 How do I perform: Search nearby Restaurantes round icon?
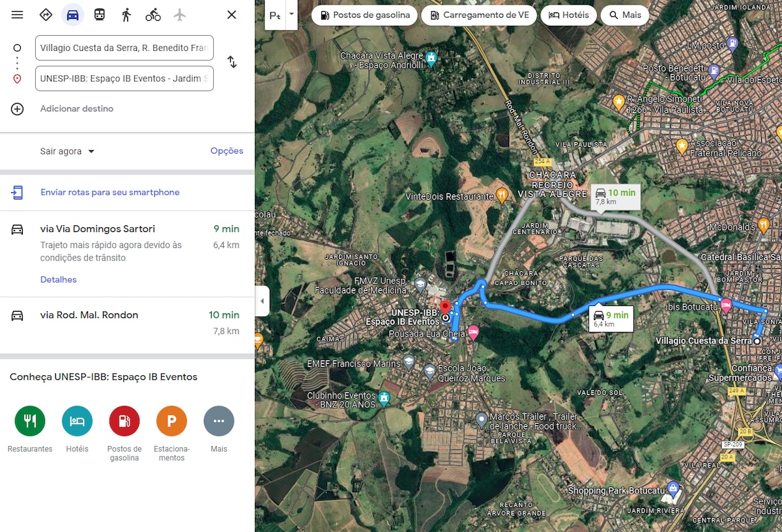click(x=30, y=421)
